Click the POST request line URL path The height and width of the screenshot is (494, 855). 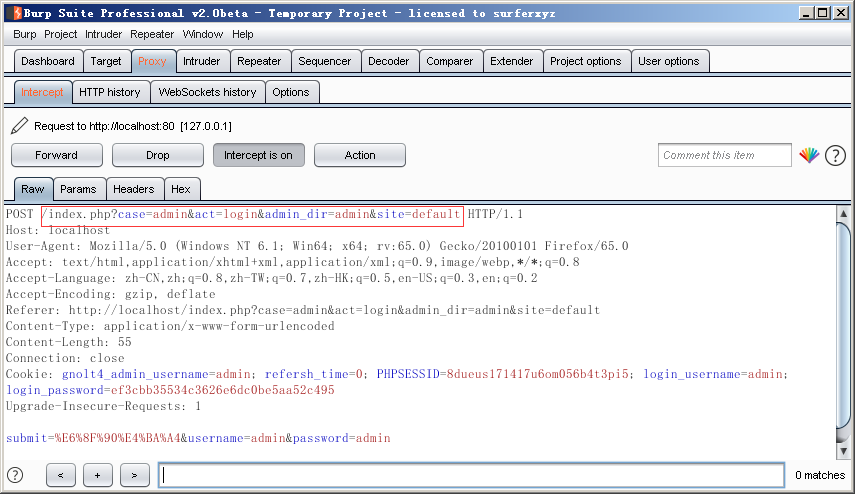[252, 214]
